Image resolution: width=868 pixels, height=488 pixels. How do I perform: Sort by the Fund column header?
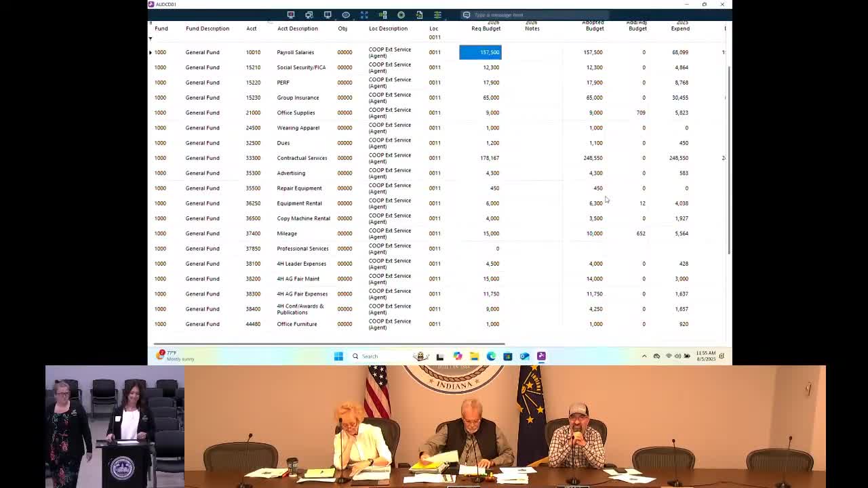click(161, 28)
